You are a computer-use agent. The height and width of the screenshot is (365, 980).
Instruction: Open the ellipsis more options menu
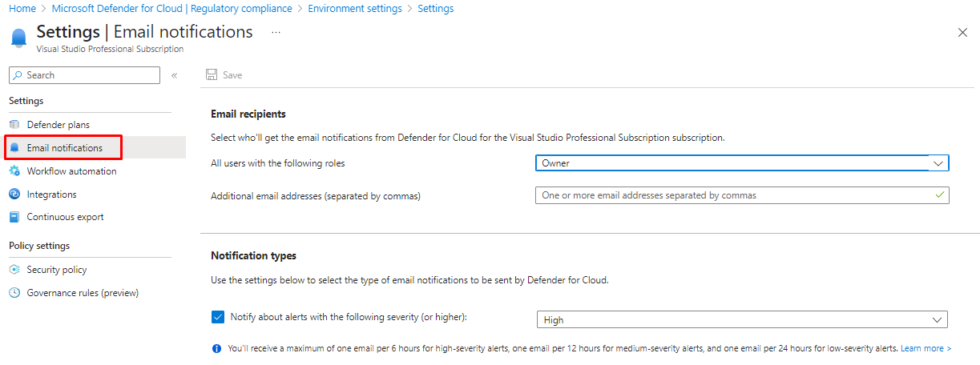(x=276, y=32)
